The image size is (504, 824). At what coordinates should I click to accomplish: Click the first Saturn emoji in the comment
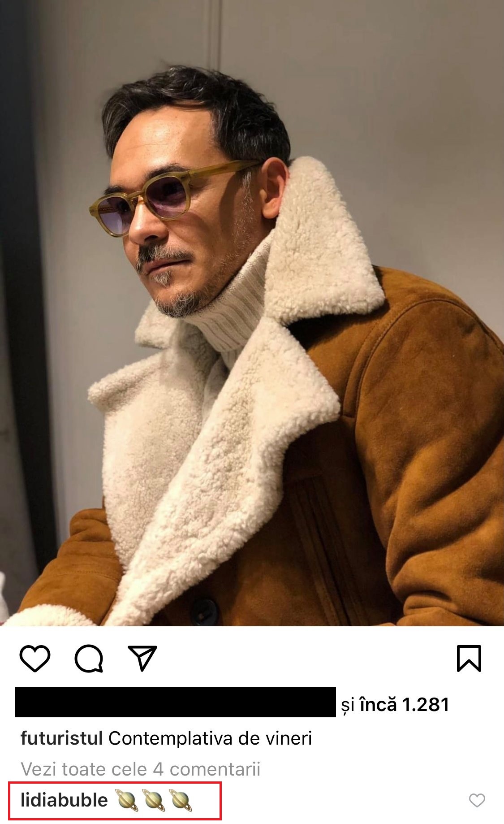click(127, 800)
